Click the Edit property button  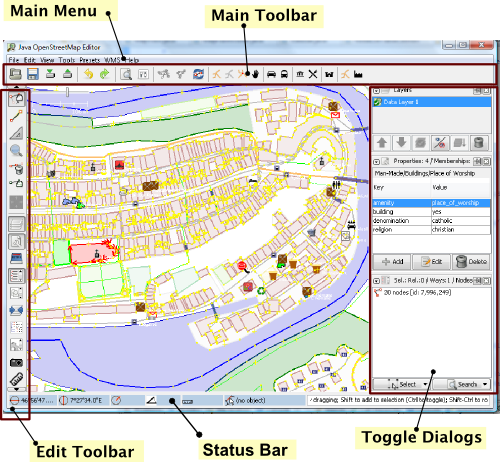pos(432,262)
